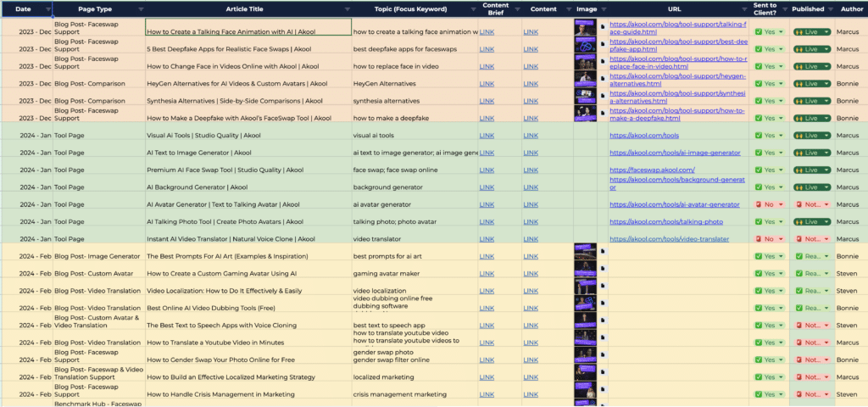Open the Content LINK for the Synthesia Alternatives row
Image resolution: width=868 pixels, height=407 pixels.
(x=531, y=101)
